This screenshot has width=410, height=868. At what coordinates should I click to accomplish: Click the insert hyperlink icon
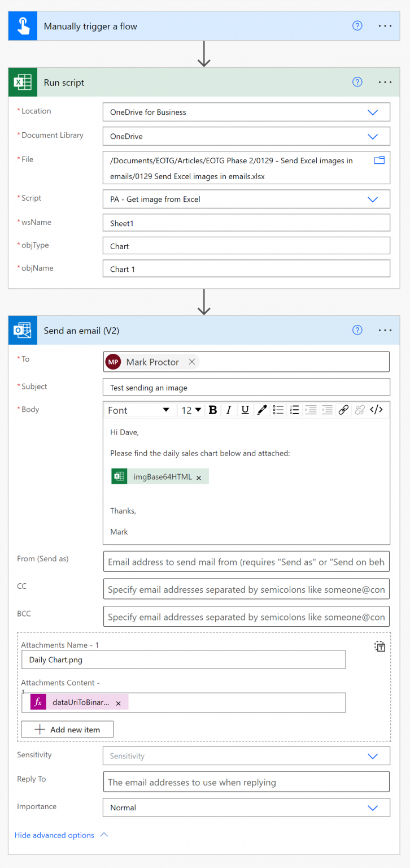[x=343, y=410]
